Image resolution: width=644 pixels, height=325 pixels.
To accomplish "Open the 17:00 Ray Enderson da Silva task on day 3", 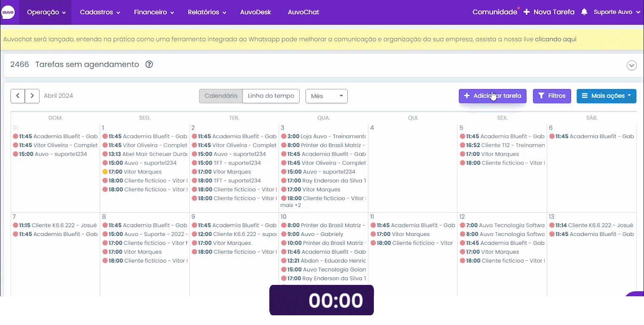I will coord(323,181).
